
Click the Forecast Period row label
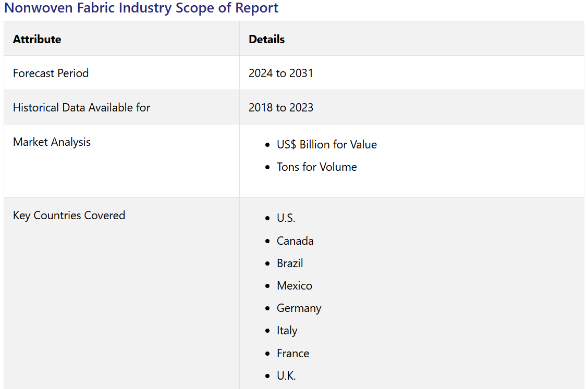[51, 73]
